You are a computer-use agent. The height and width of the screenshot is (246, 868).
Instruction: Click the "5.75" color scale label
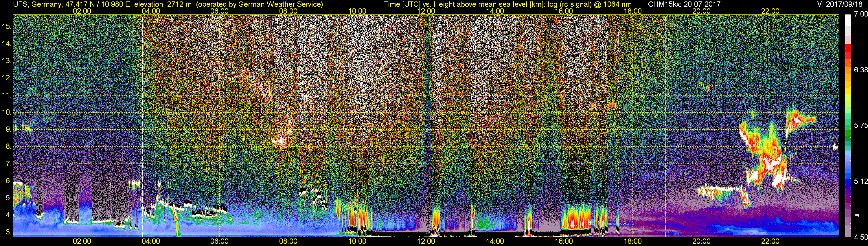click(x=861, y=125)
